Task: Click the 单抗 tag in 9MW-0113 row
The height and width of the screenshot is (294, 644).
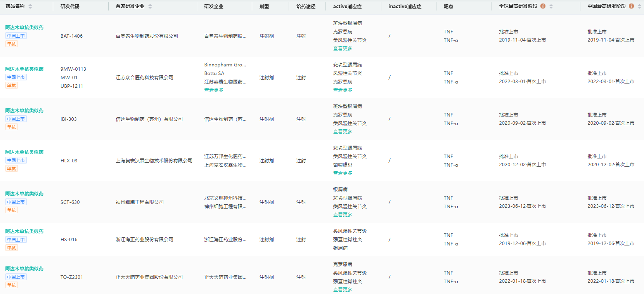Action: [12, 85]
